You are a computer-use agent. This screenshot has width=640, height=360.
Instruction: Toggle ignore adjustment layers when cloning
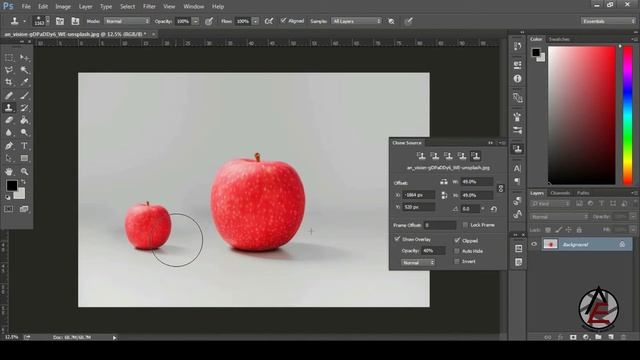(x=391, y=21)
